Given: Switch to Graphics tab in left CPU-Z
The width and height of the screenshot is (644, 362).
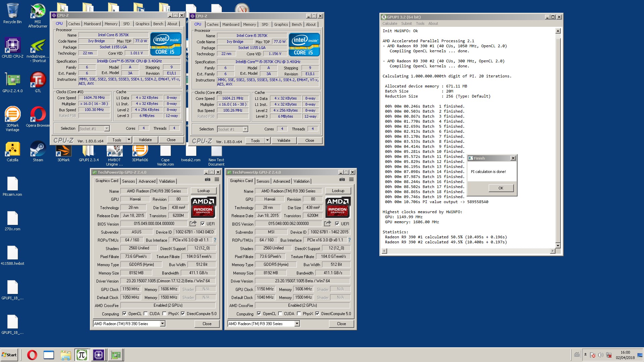Looking at the screenshot, I should 142,24.
